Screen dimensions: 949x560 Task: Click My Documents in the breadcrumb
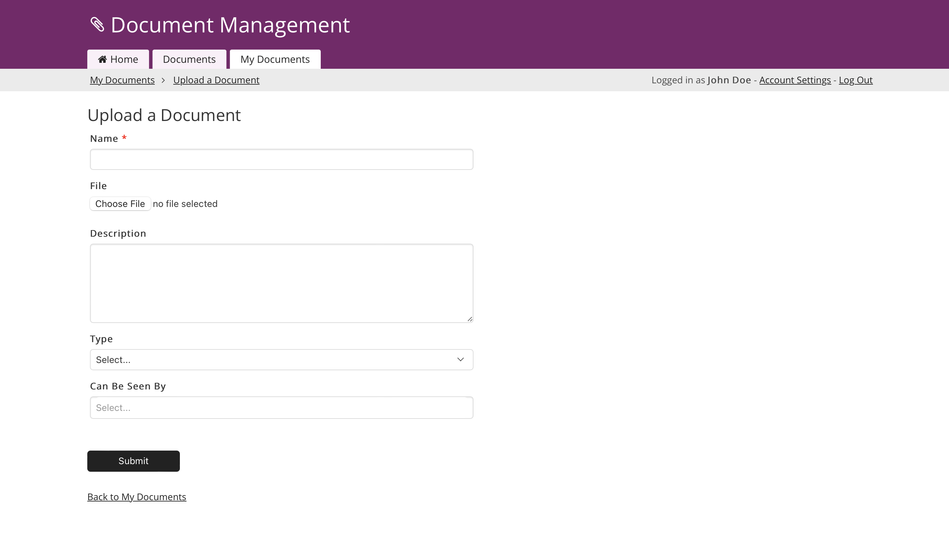[122, 80]
